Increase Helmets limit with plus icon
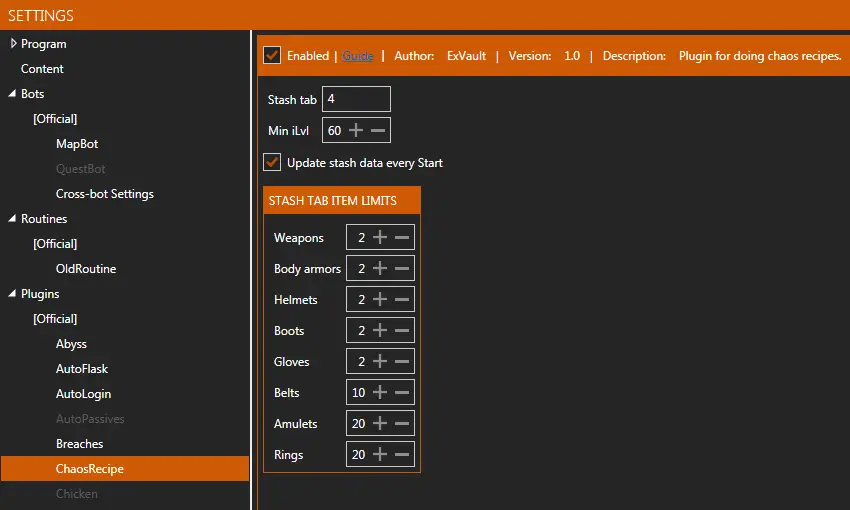 click(380, 300)
